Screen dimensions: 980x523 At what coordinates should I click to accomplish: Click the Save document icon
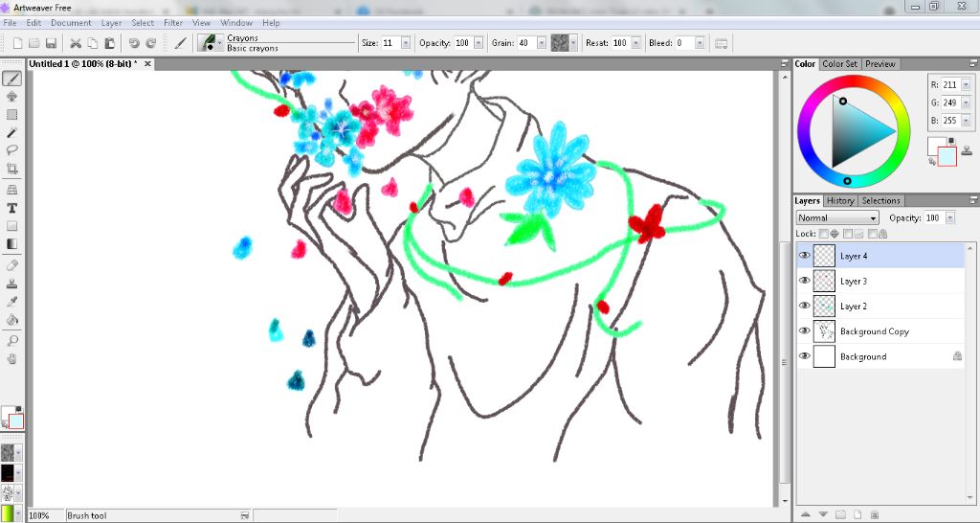(51, 43)
